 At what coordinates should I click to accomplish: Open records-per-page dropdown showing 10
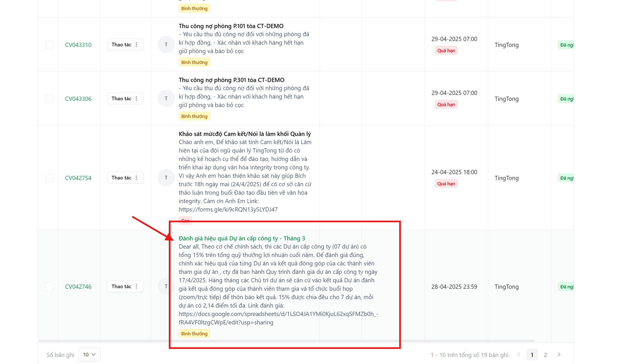tap(89, 355)
